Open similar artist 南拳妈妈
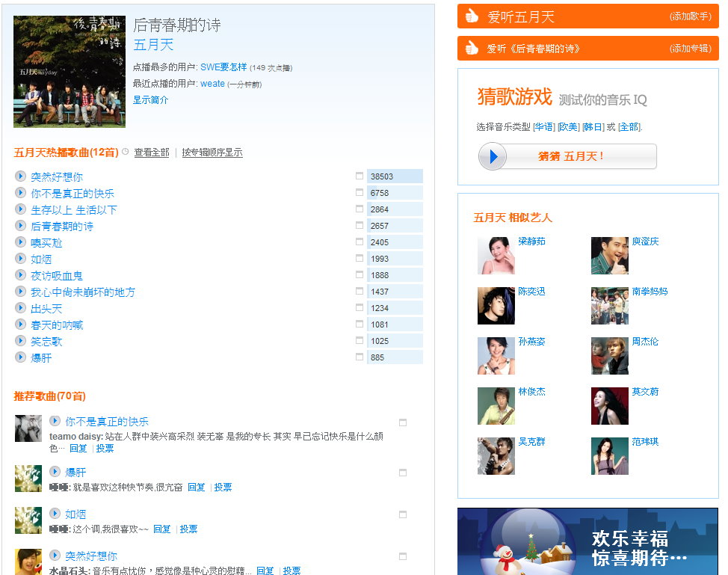728x575 pixels. [650, 291]
